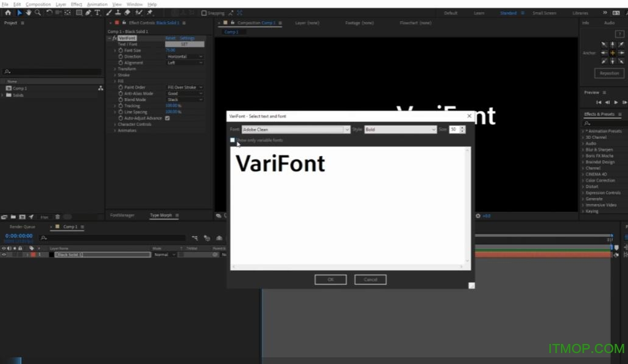Confirm the font dialog with OK
The height and width of the screenshot is (364, 628).
[330, 279]
